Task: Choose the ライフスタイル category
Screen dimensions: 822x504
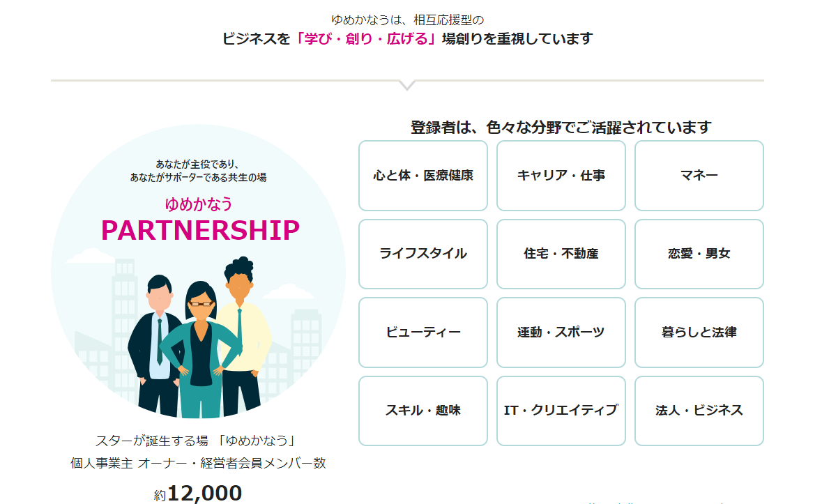Action: [x=423, y=254]
